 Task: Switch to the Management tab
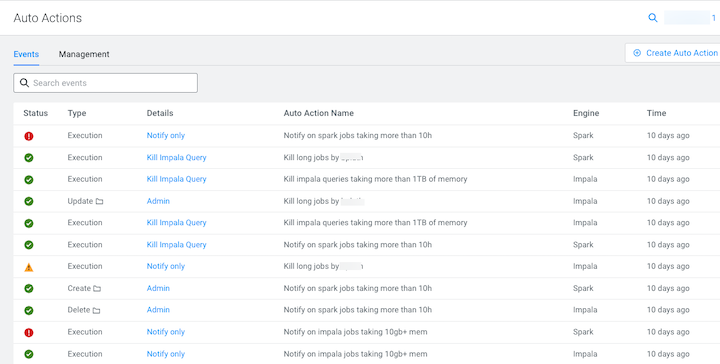[x=84, y=54]
